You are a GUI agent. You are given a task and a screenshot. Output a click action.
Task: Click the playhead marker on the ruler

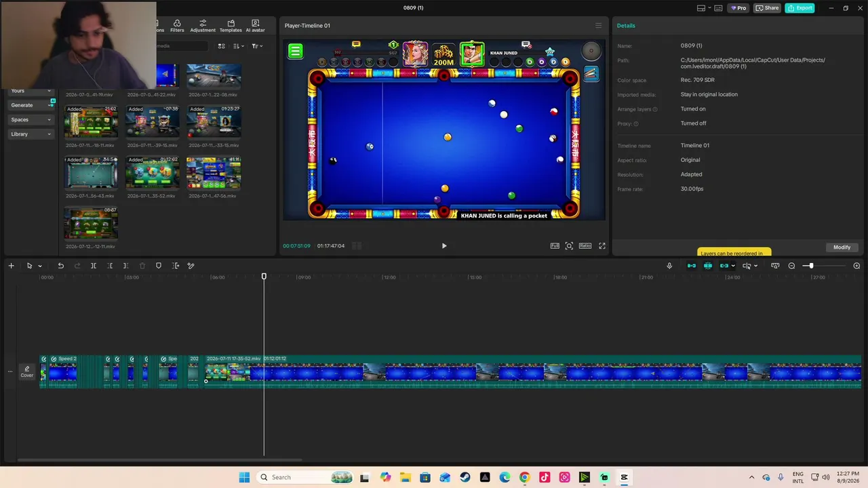[264, 277]
